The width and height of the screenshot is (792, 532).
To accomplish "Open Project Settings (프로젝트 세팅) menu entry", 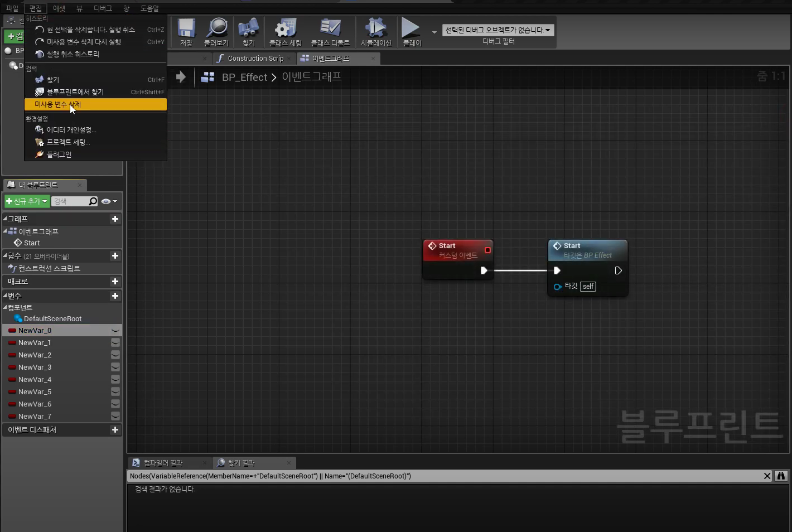I will pos(68,142).
